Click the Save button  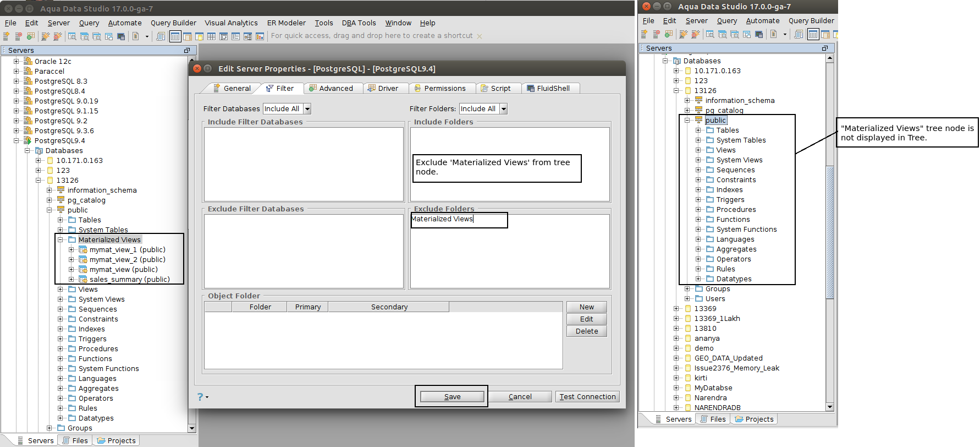(x=452, y=397)
